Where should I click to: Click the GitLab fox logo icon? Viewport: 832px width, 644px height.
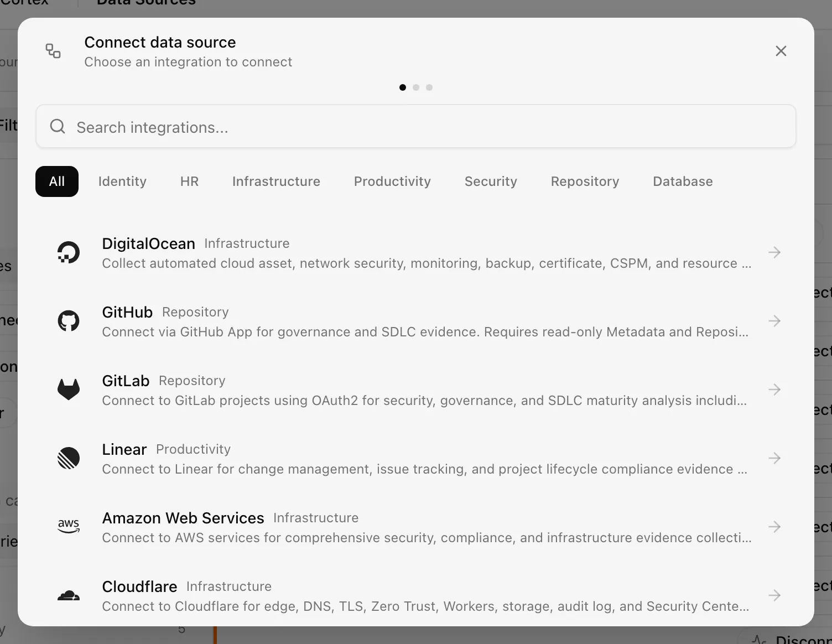click(69, 389)
